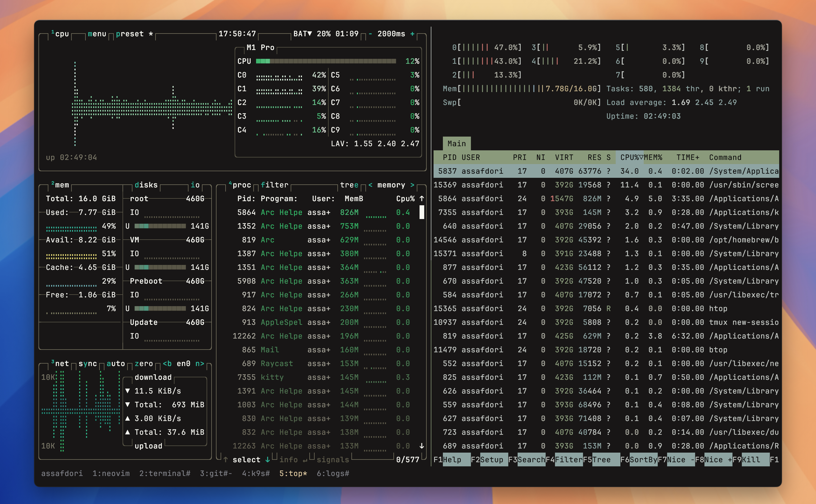
Task: Sort by RES column header in htop
Action: 595,158
